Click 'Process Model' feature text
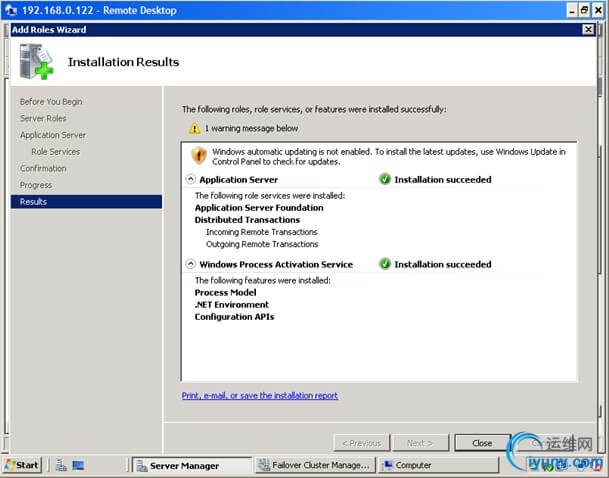This screenshot has height=478, width=609. pyautogui.click(x=225, y=292)
